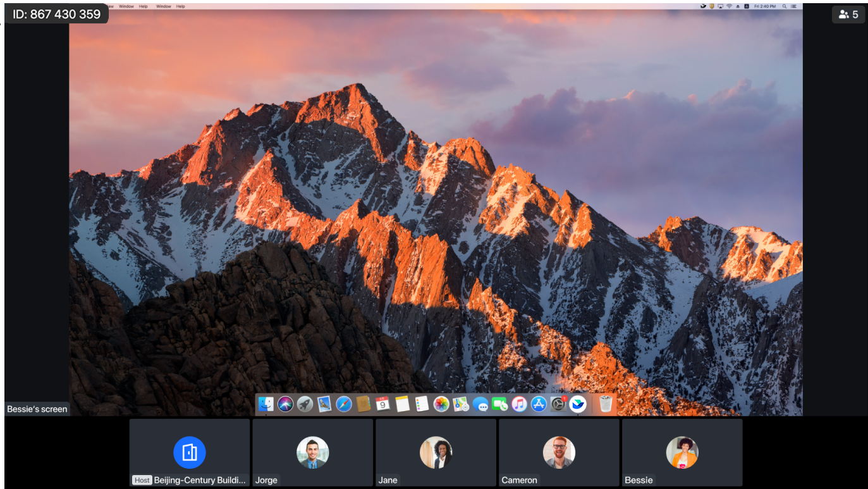Image resolution: width=868 pixels, height=489 pixels.
Task: Open the Photos app in dock
Action: 441,404
